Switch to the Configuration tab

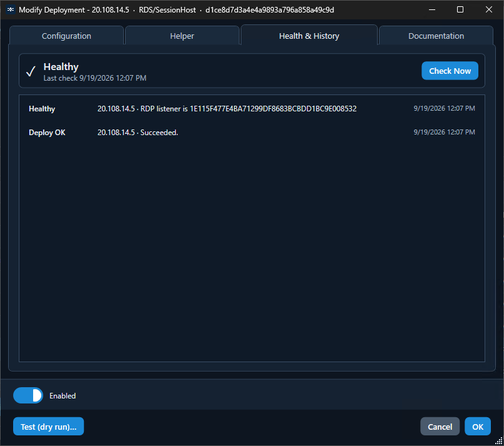pos(66,36)
